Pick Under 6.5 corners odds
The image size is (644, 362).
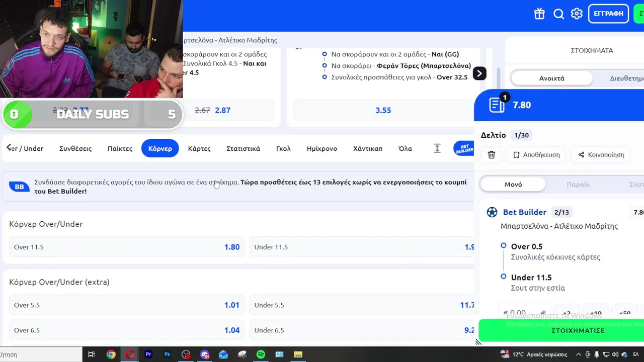click(x=362, y=330)
